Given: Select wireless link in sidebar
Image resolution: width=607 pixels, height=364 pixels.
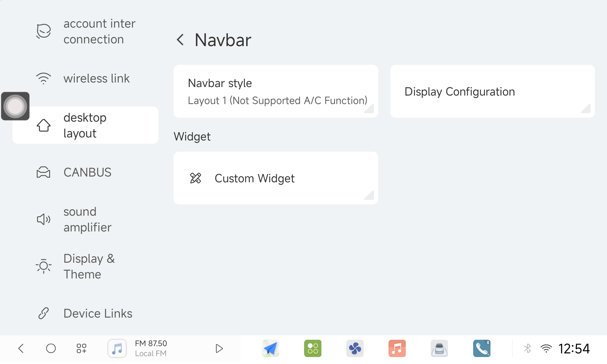Looking at the screenshot, I should point(85,79).
